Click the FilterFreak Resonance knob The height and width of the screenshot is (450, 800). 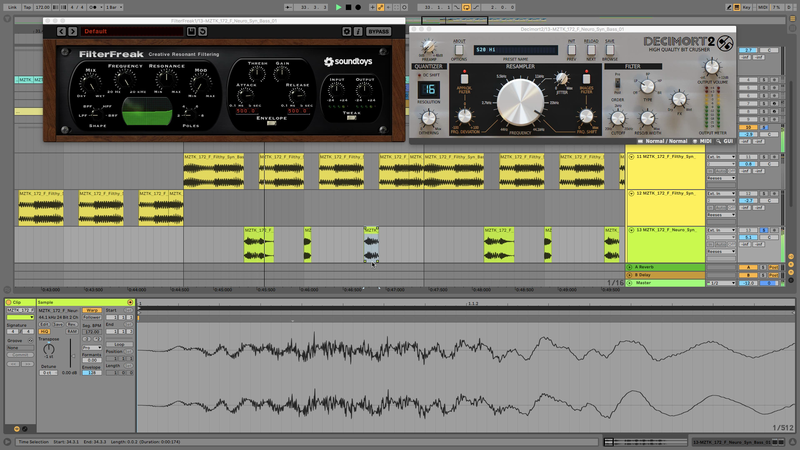pos(166,79)
